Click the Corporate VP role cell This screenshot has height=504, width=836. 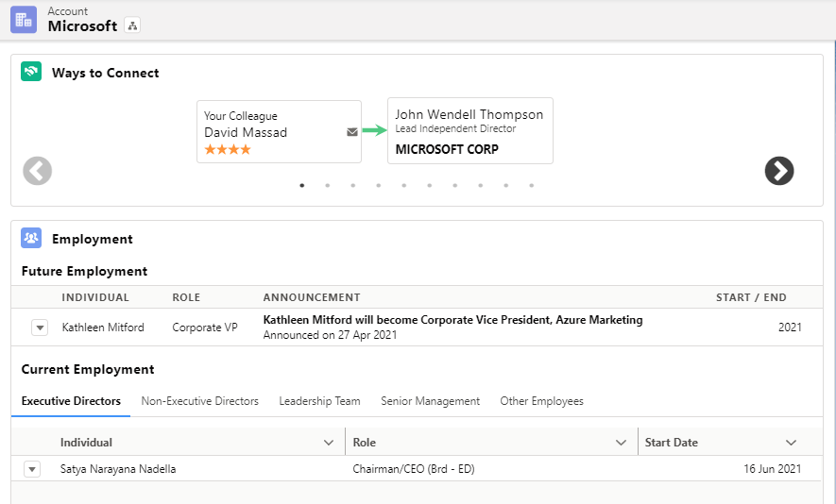(205, 328)
